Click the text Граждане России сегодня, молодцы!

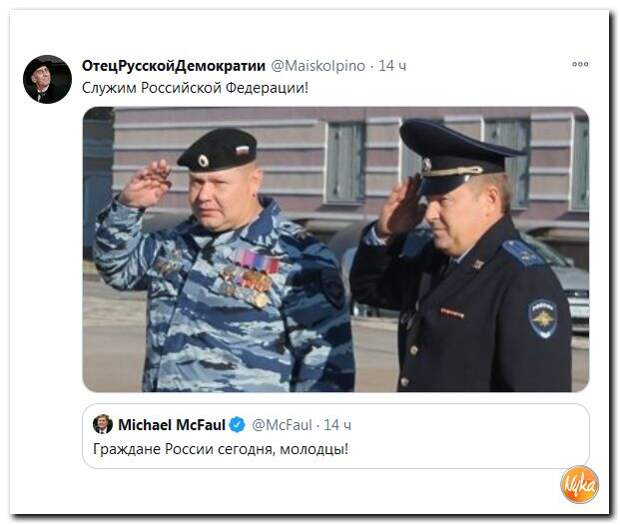pos(221,449)
